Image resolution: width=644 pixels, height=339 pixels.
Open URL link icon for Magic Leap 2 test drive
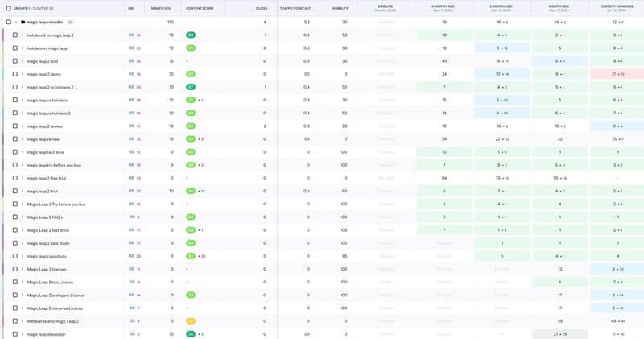(x=131, y=230)
